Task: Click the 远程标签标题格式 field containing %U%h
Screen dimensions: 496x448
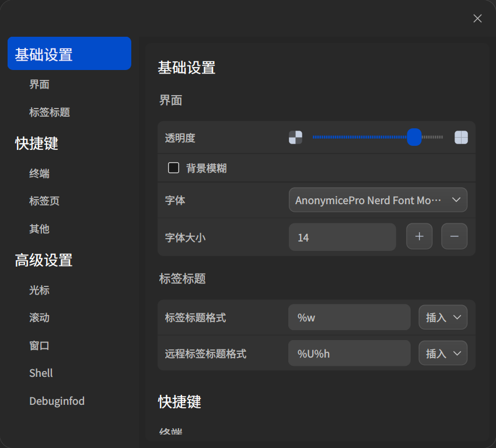Action: click(349, 353)
